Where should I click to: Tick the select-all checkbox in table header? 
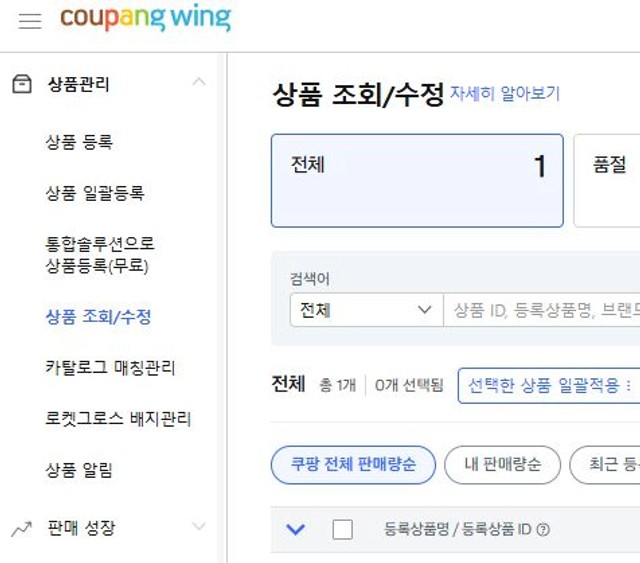[x=342, y=530]
